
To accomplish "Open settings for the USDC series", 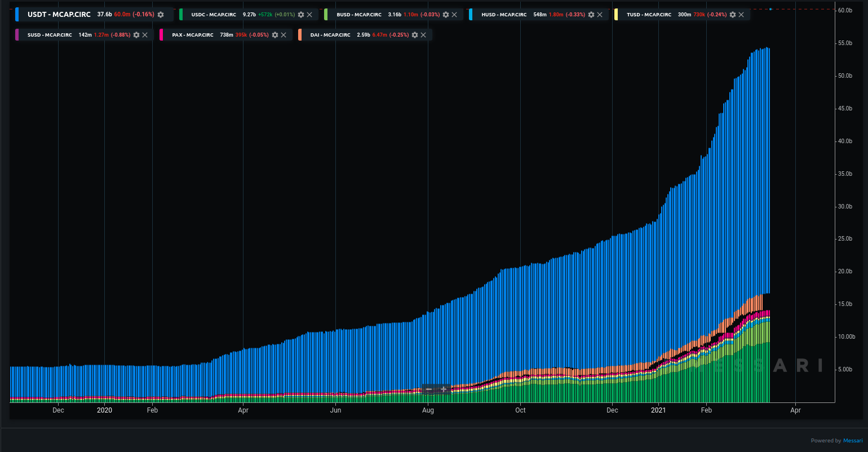I will 300,15.
